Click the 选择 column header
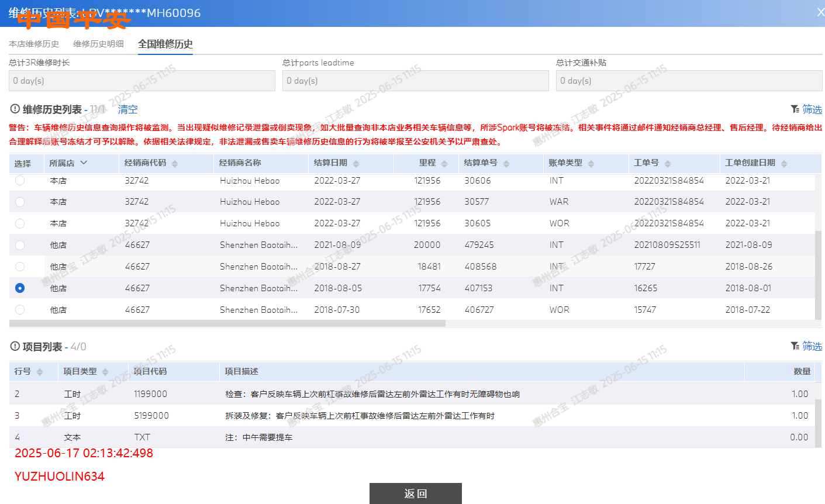 [x=23, y=163]
